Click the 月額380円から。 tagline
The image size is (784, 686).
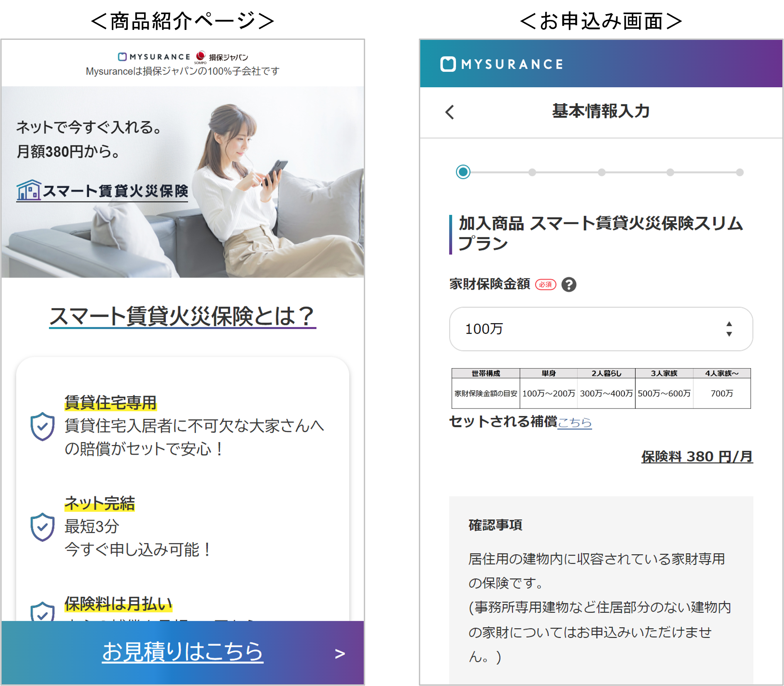[x=69, y=152]
